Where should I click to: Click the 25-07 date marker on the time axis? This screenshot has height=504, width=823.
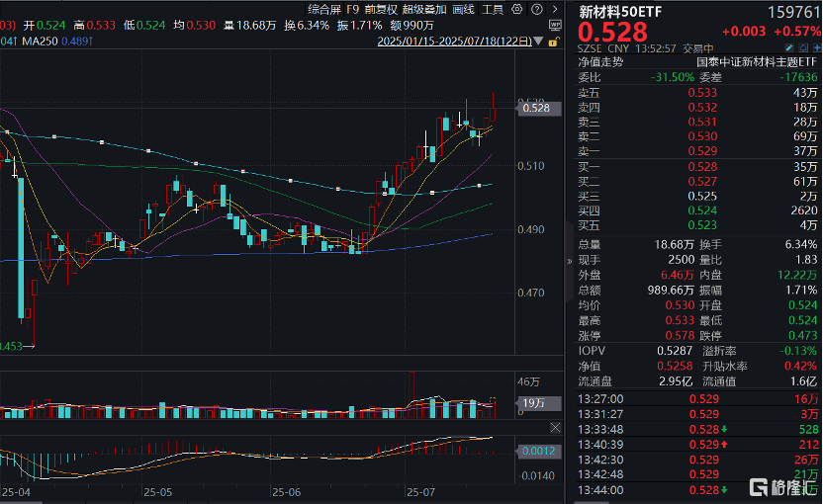click(421, 492)
